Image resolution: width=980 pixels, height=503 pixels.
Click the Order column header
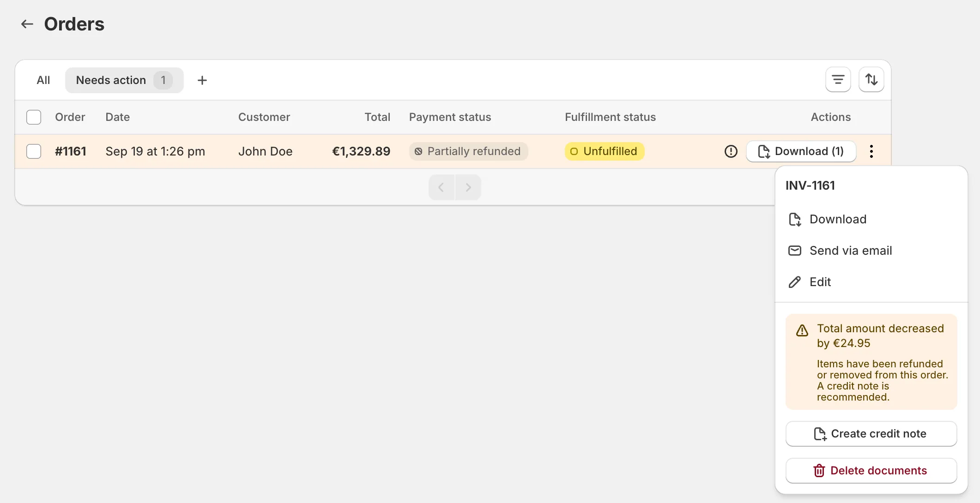click(70, 117)
